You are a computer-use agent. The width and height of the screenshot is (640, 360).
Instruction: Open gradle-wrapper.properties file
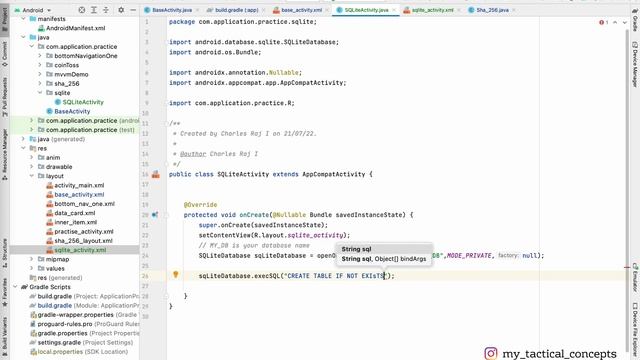point(84,315)
